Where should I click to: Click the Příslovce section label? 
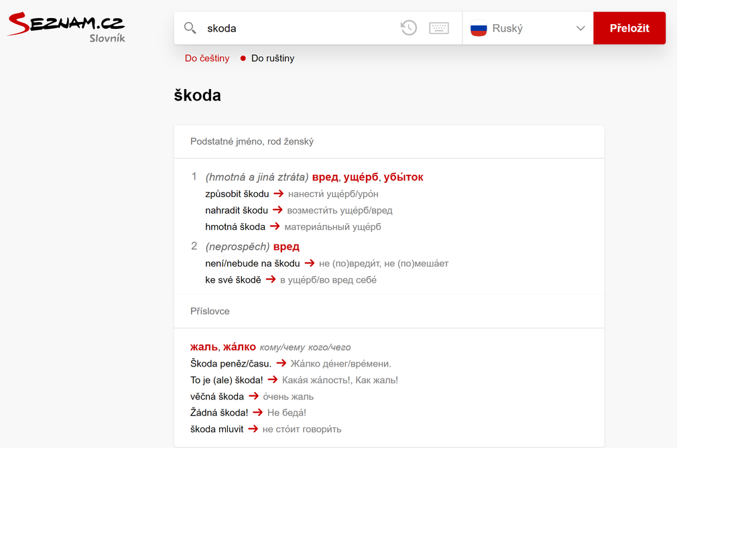click(210, 311)
